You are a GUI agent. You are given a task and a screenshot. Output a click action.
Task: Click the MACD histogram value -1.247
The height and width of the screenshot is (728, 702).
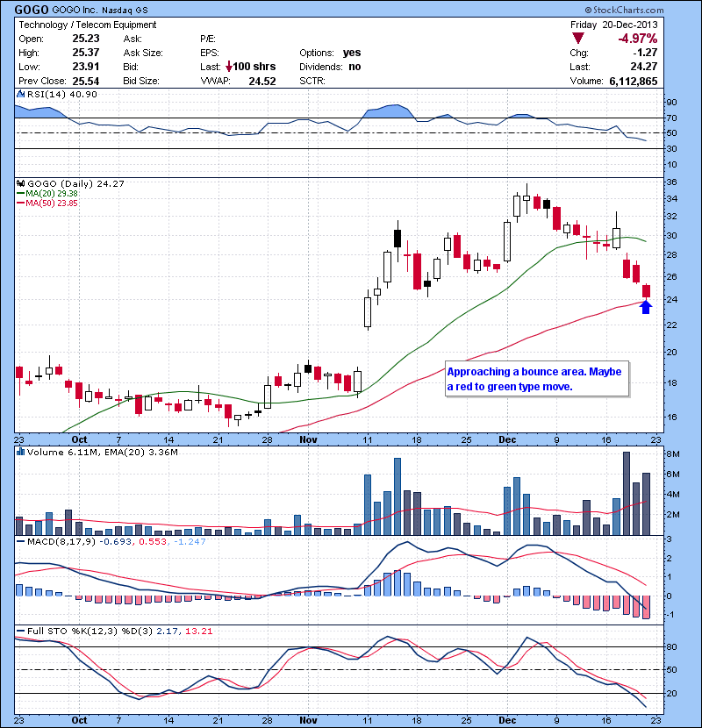click(x=190, y=541)
